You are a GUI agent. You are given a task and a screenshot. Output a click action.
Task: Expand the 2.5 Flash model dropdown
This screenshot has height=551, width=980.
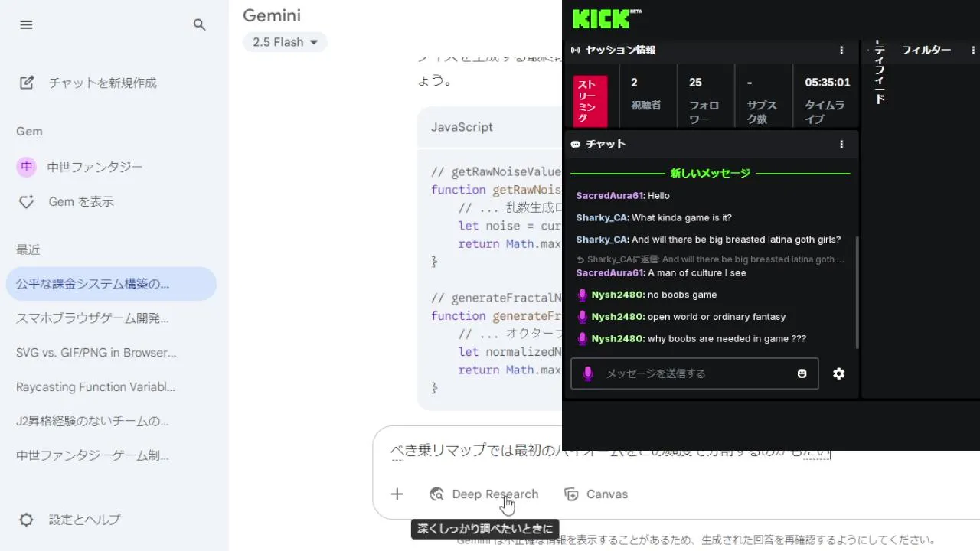285,42
